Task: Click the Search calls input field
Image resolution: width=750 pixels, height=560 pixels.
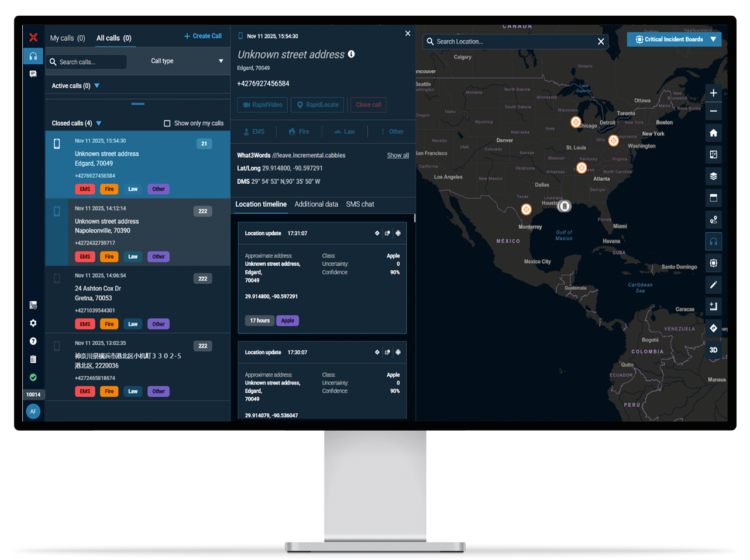Action: coord(87,62)
